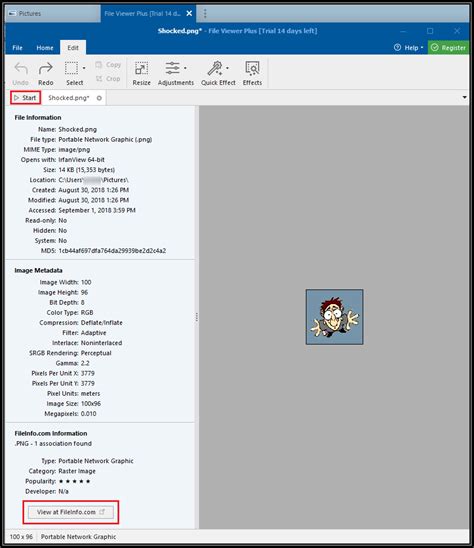Click 'Portable Network Graphic' in status bar
Viewport: 474px width, 548px height.
point(78,537)
